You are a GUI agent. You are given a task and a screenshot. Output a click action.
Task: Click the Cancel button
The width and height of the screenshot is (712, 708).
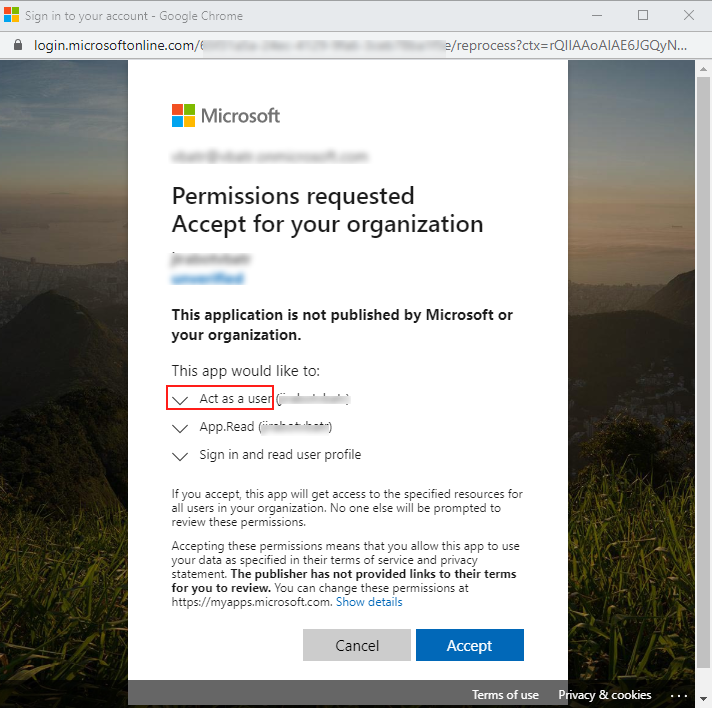click(356, 645)
